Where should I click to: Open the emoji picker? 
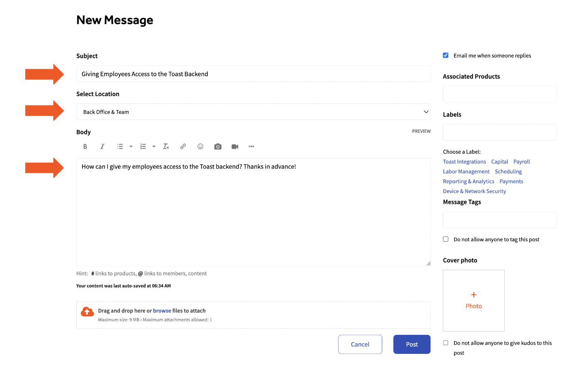point(200,146)
